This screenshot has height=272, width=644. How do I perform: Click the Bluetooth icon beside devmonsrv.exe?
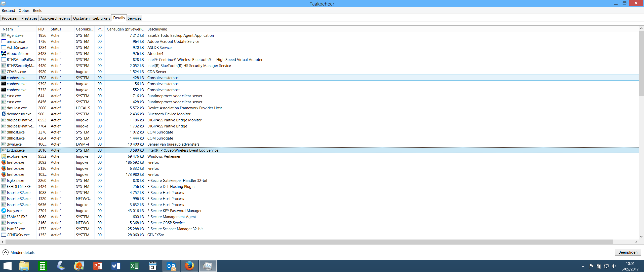[4, 114]
